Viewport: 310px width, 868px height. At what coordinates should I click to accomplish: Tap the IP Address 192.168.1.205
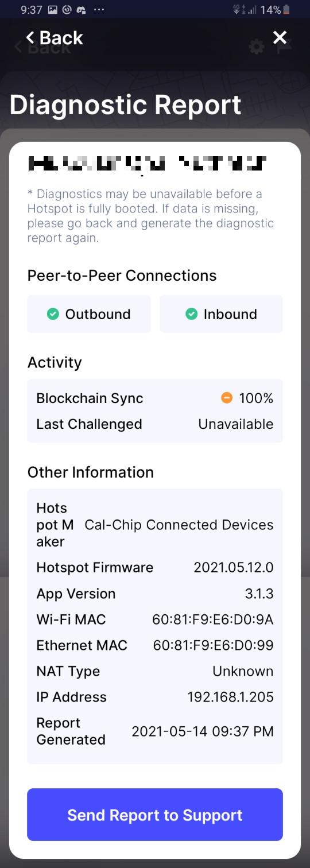(x=231, y=697)
